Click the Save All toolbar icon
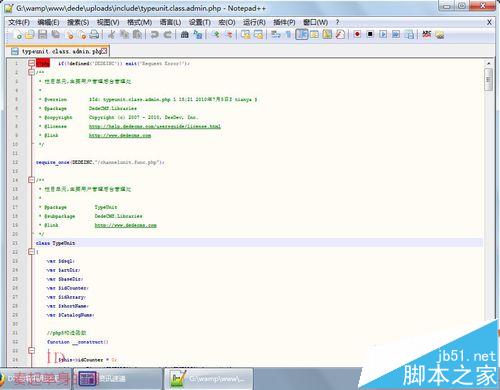 pos(55,34)
